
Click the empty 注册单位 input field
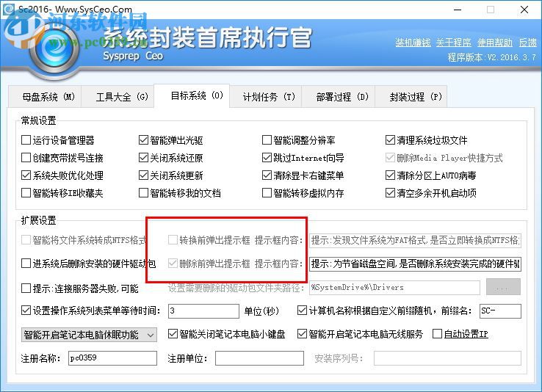click(259, 358)
